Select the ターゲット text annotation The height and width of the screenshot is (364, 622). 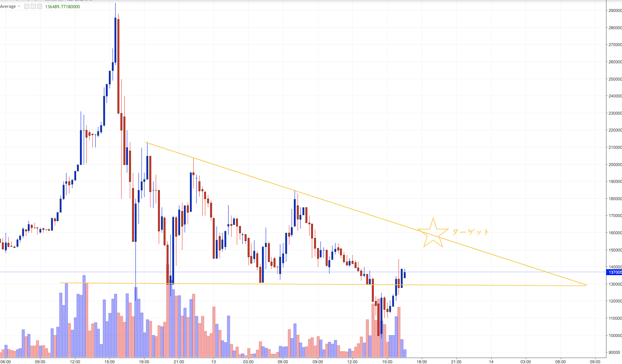(470, 232)
